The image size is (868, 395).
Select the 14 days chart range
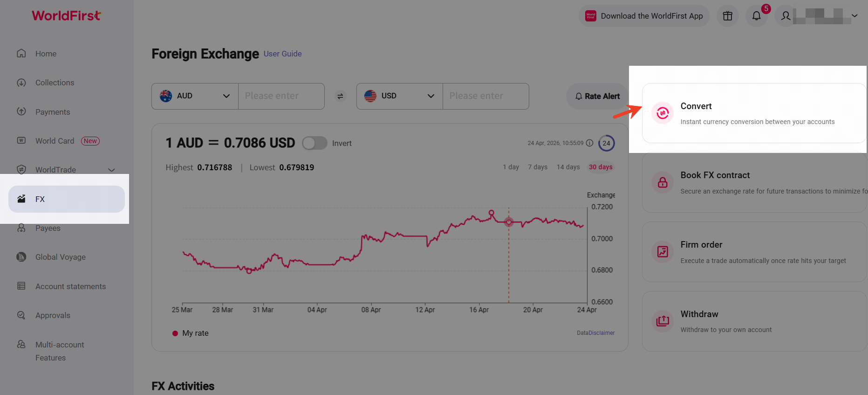click(568, 167)
